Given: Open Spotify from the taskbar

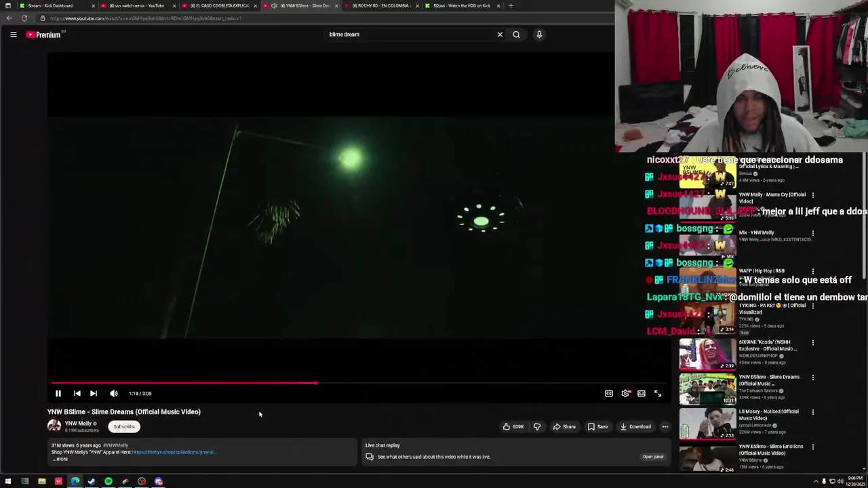Looking at the screenshot, I should (108, 482).
